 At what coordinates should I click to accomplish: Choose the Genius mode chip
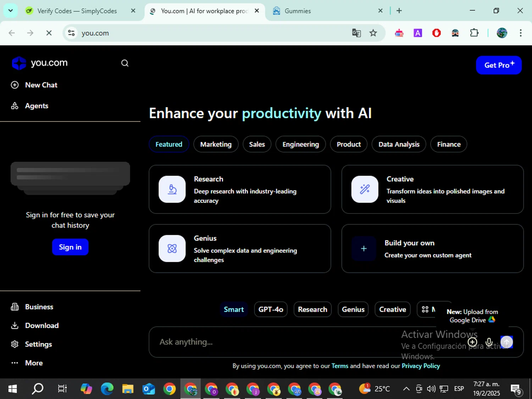(x=353, y=310)
